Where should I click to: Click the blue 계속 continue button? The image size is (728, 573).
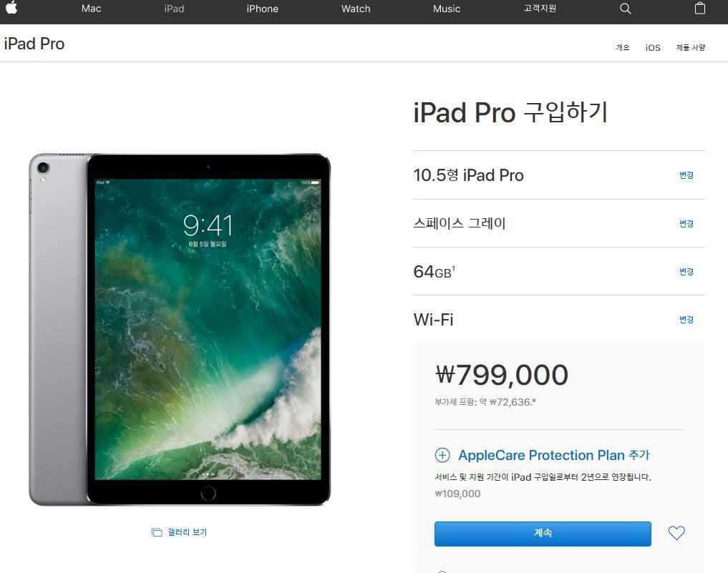543,534
